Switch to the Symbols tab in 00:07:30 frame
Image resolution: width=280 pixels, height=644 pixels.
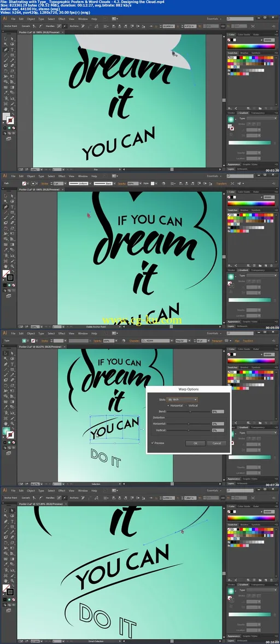255,367
